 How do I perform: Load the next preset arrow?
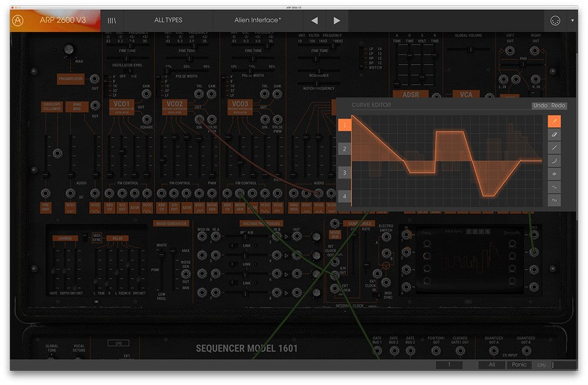[337, 21]
